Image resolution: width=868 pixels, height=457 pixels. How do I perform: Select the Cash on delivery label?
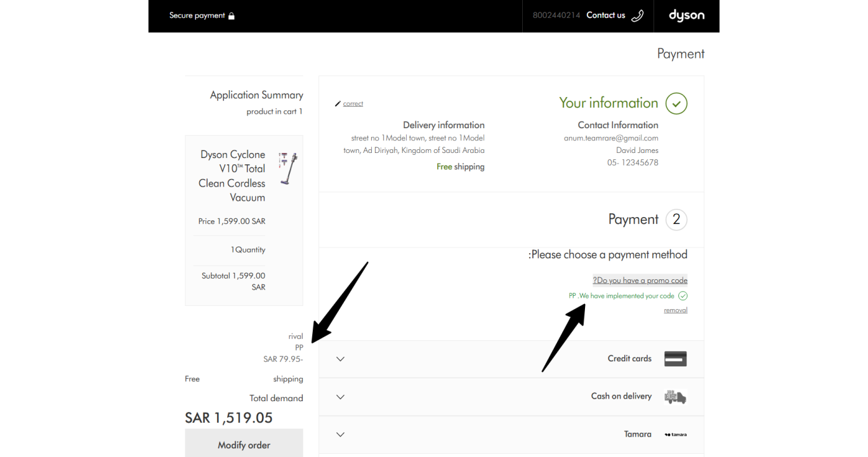click(621, 396)
